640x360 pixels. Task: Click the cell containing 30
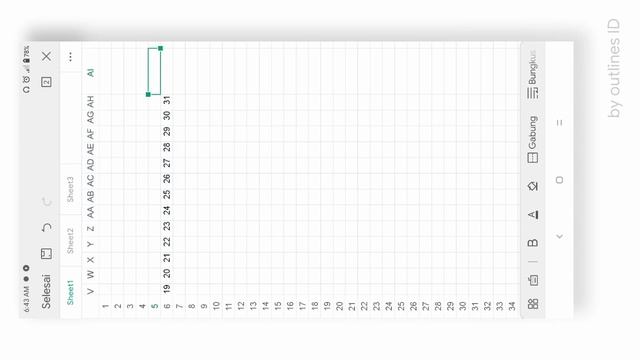point(167,116)
